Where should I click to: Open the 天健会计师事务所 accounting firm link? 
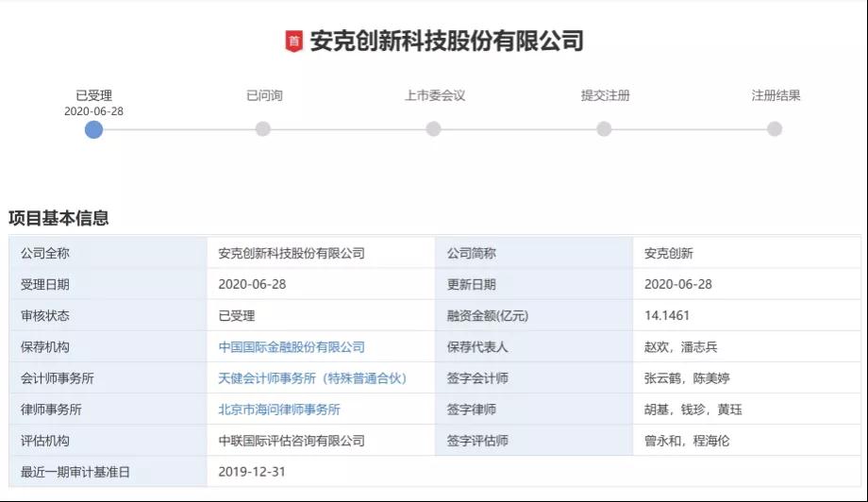[313, 378]
